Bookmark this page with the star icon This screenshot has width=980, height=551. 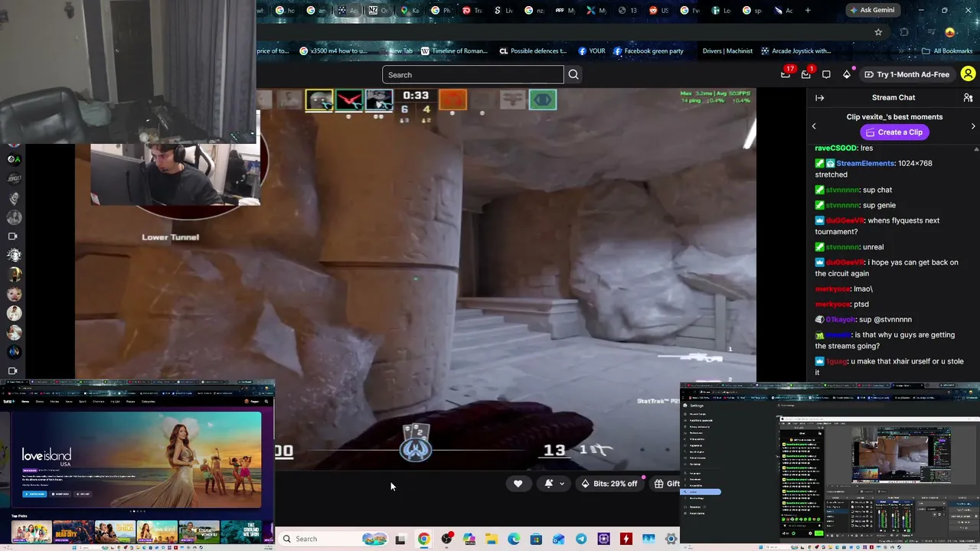pyautogui.click(x=878, y=32)
